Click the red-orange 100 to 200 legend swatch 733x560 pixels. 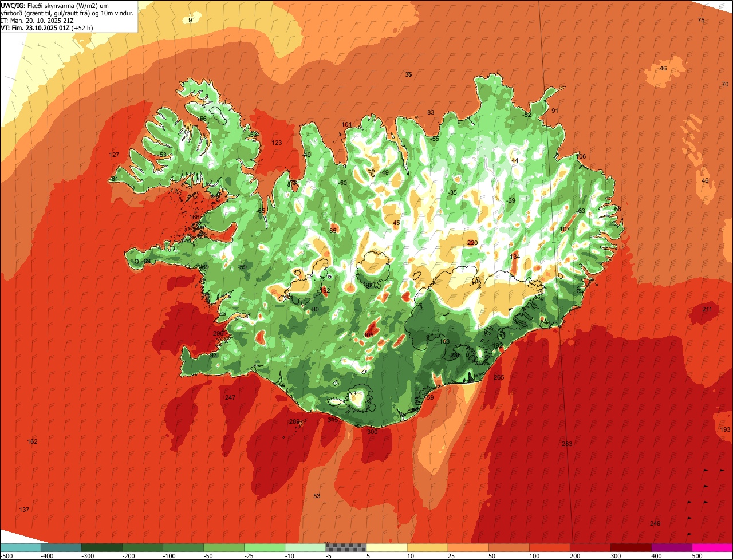tap(549, 547)
